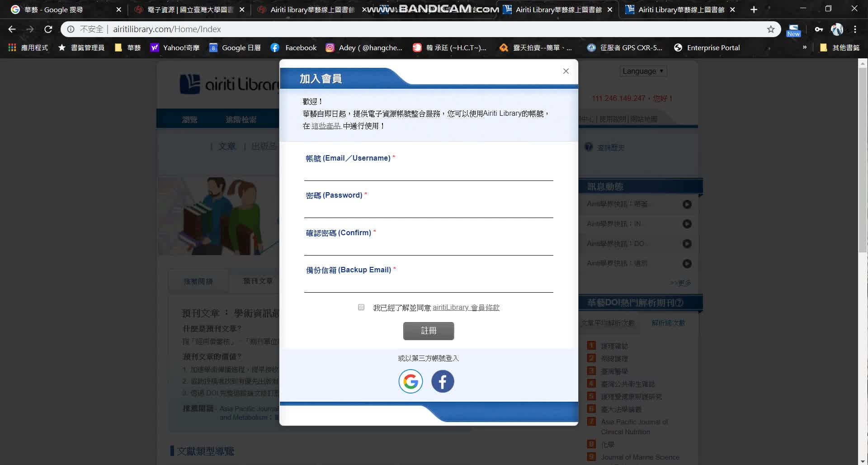Viewport: 868px width, 465px height.
Task: Open the 書籤管理員 bookmark
Action: pos(82,47)
